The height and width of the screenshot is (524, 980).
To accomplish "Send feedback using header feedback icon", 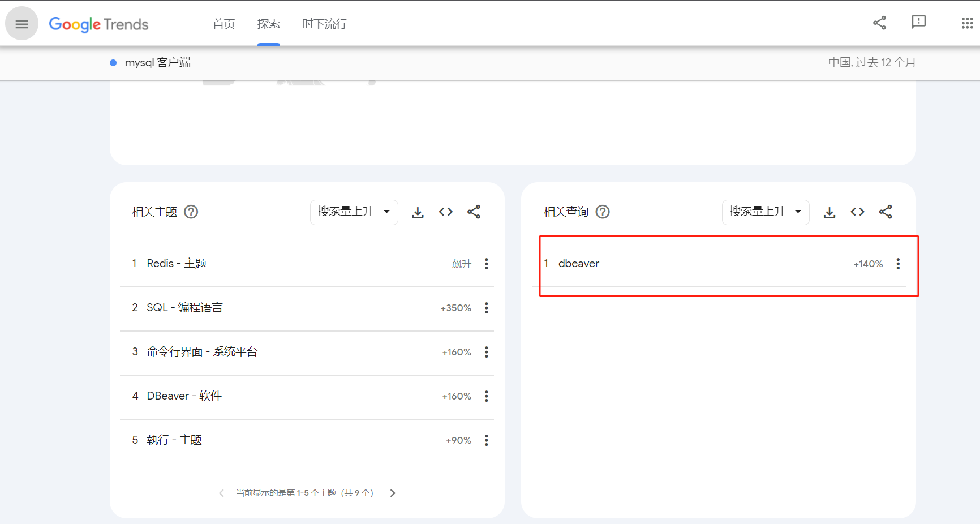I will click(918, 23).
